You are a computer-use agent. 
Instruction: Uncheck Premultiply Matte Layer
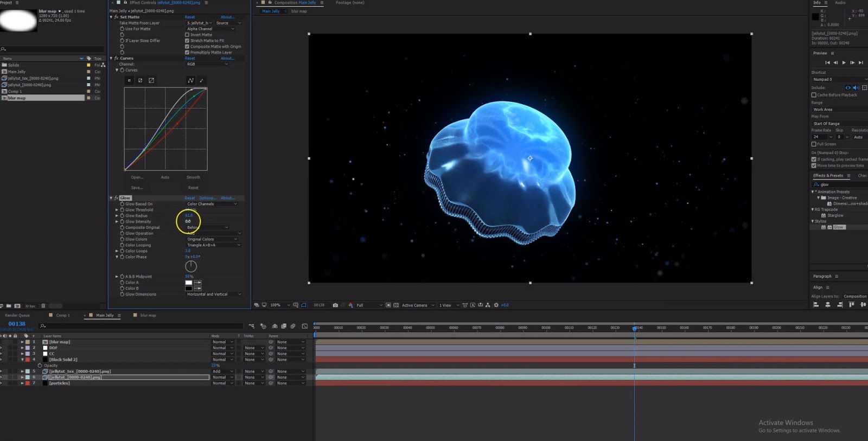click(x=187, y=53)
